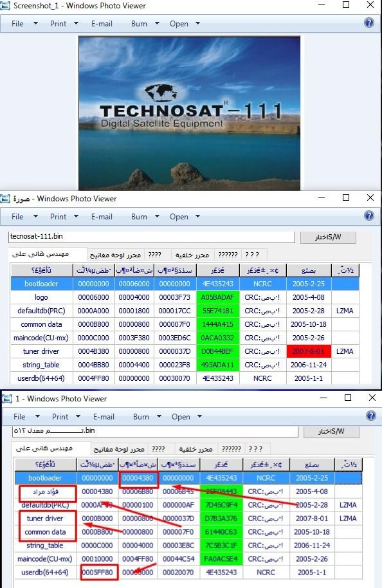Click the 493ADA11 checksum cell
This screenshot has height=588, width=382.
217,365
